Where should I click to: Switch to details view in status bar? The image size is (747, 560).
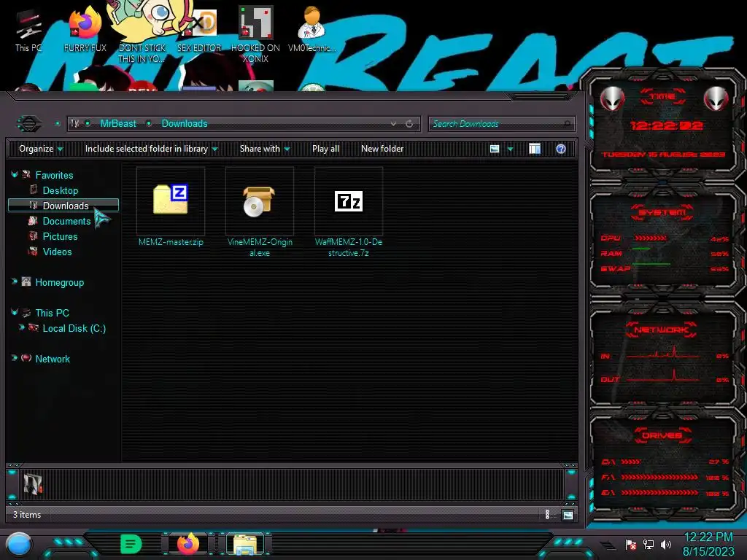[x=547, y=515]
